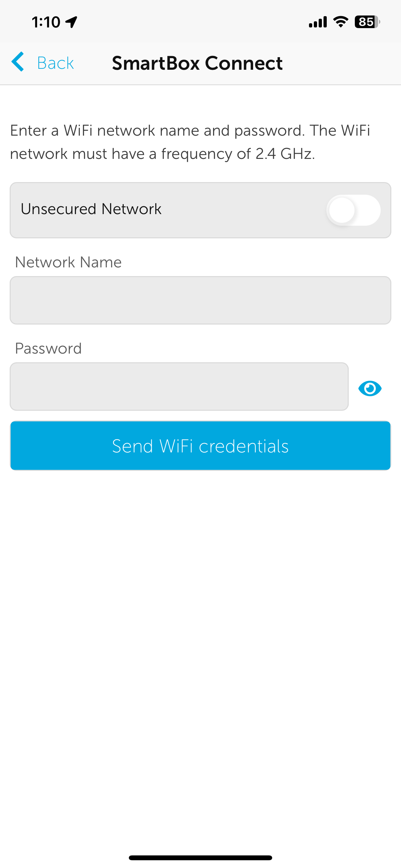Tap the blue back chevron arrow

[17, 62]
